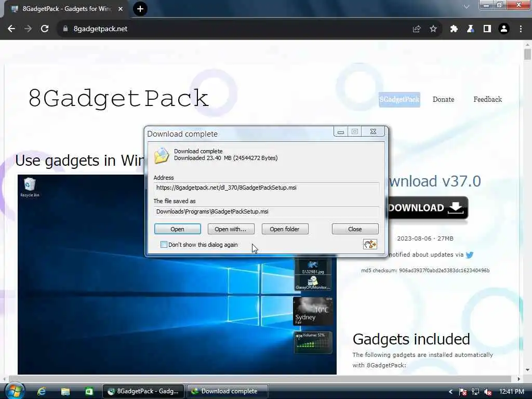Show hidden tray icons arrow
This screenshot has height=399, width=532.
click(450, 392)
